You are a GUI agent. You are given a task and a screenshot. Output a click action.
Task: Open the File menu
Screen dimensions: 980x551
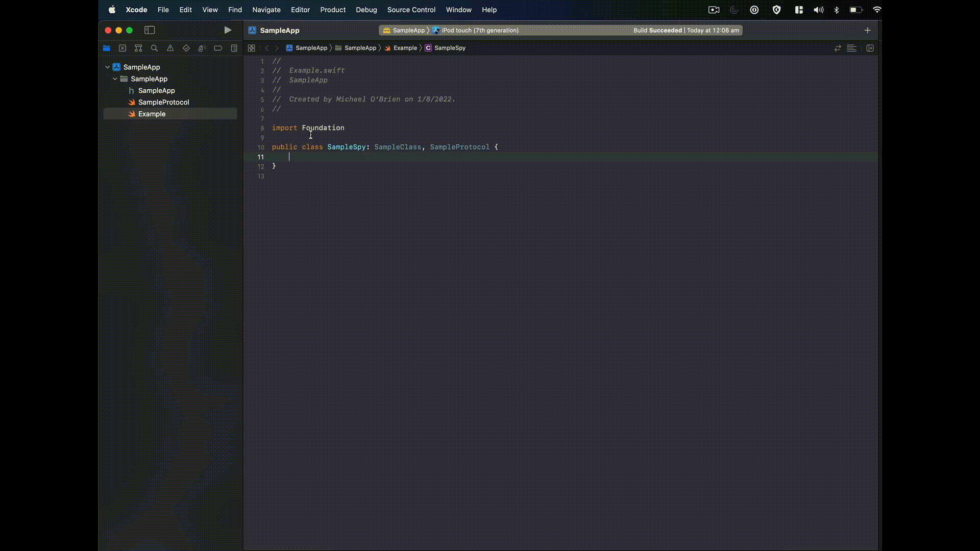pos(163,10)
